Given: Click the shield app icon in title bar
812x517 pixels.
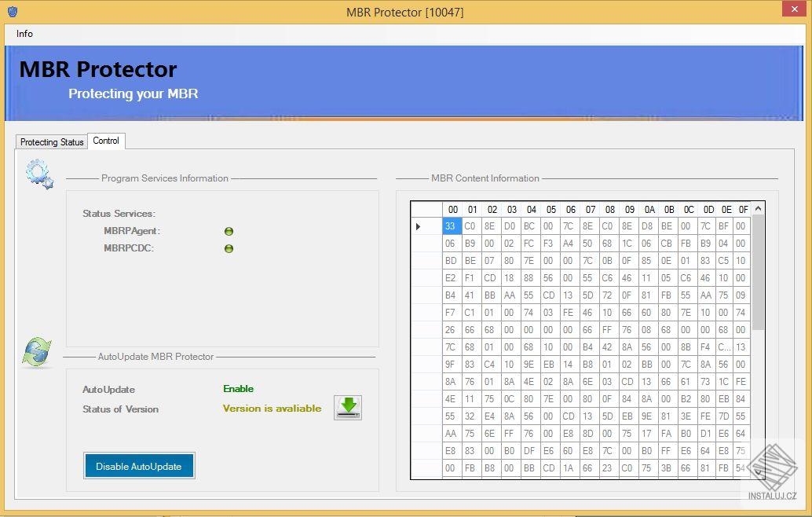Looking at the screenshot, I should pyautogui.click(x=13, y=12).
